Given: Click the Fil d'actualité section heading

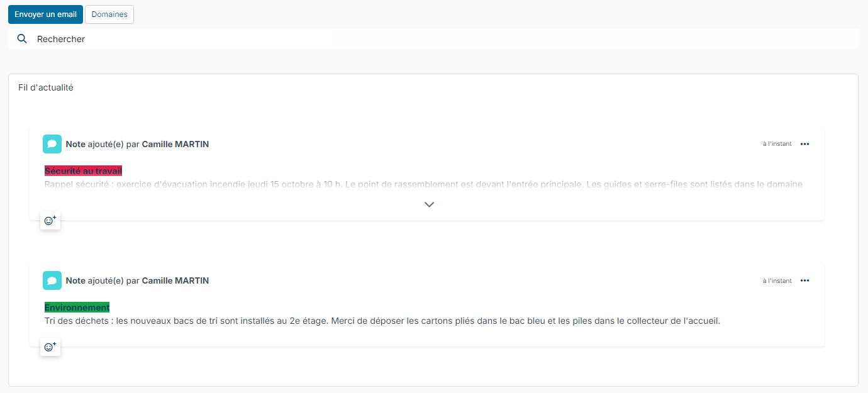Looking at the screenshot, I should (x=46, y=87).
